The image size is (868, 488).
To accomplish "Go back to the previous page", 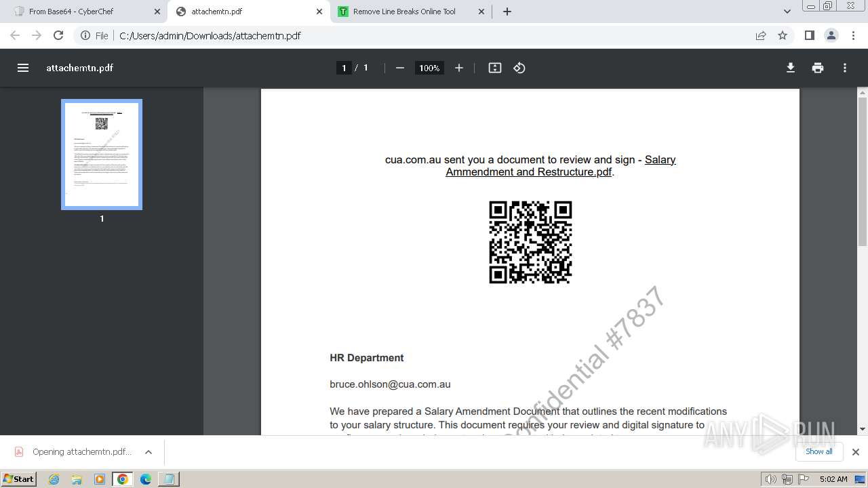I will pos(15,35).
